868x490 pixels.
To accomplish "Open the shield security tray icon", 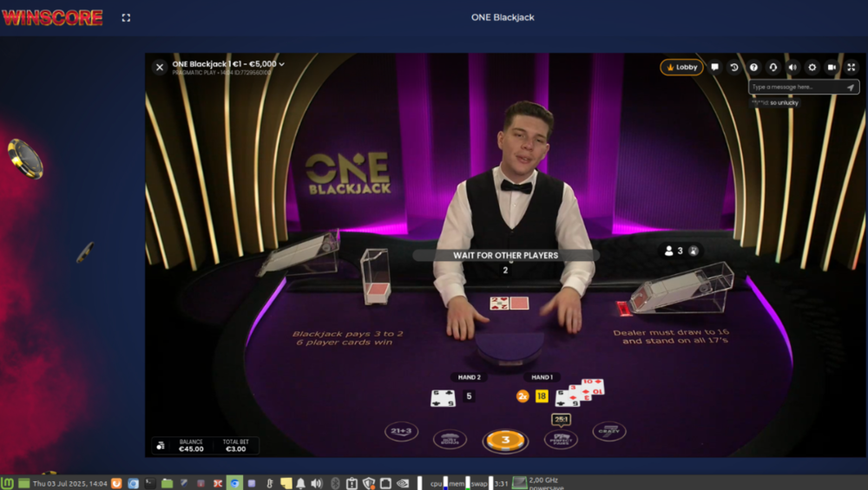I will pyautogui.click(x=369, y=483).
